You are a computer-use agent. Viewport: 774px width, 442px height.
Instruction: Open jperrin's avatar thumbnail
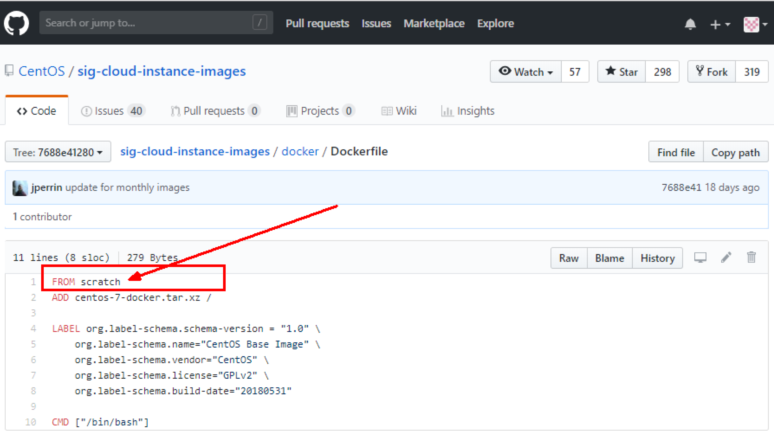[20, 188]
